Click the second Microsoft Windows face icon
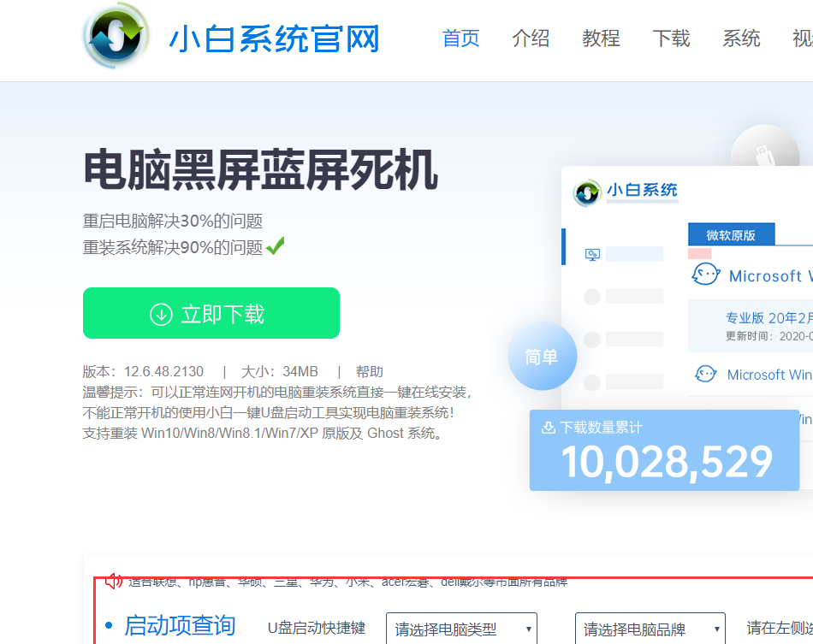This screenshot has width=813, height=644. 705,375
